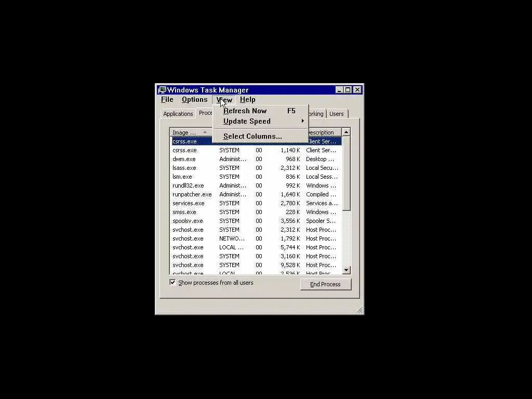Click the Services a... description cell
The height and width of the screenshot is (399, 532).
(322, 203)
